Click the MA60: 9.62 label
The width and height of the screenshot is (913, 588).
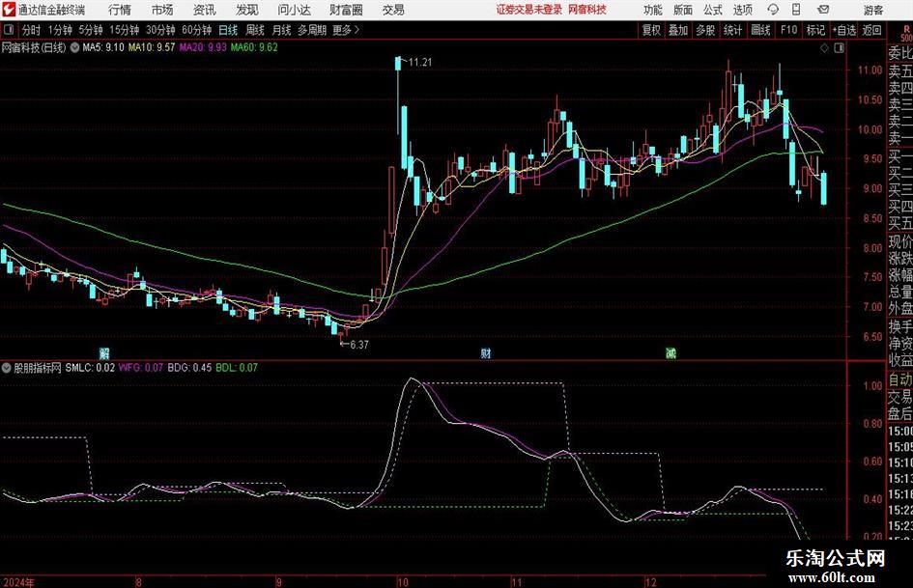254,47
